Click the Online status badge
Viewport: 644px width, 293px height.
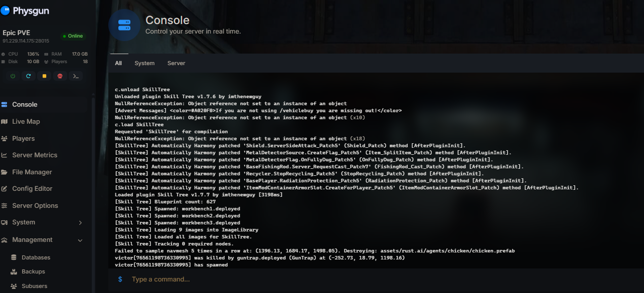(x=73, y=36)
